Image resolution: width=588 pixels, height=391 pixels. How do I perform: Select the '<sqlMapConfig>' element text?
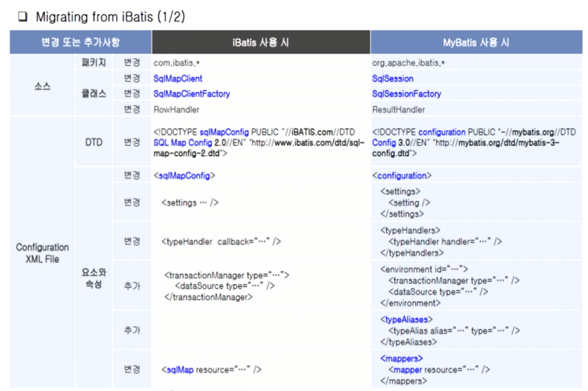tap(184, 176)
